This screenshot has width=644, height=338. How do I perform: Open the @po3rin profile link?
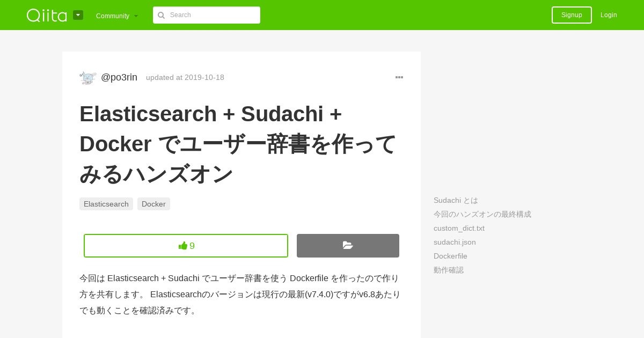[x=119, y=77]
